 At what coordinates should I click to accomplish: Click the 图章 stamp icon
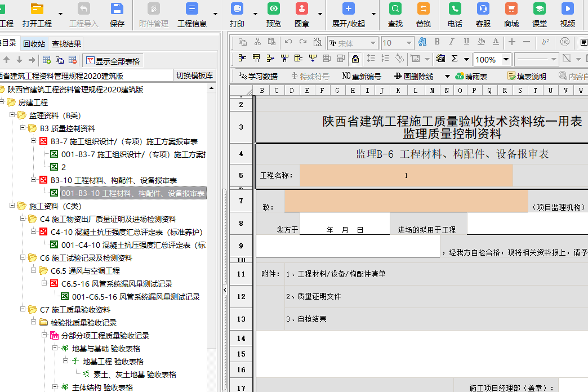(x=302, y=9)
